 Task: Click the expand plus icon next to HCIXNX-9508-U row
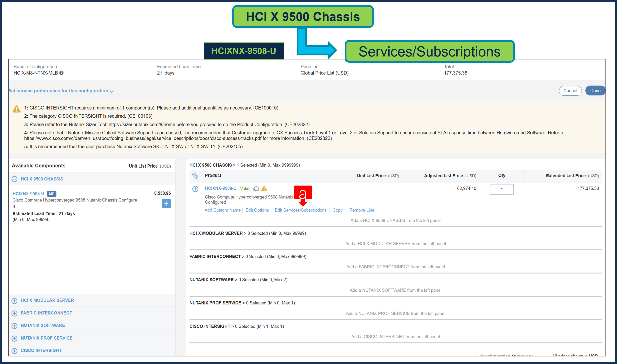point(196,189)
